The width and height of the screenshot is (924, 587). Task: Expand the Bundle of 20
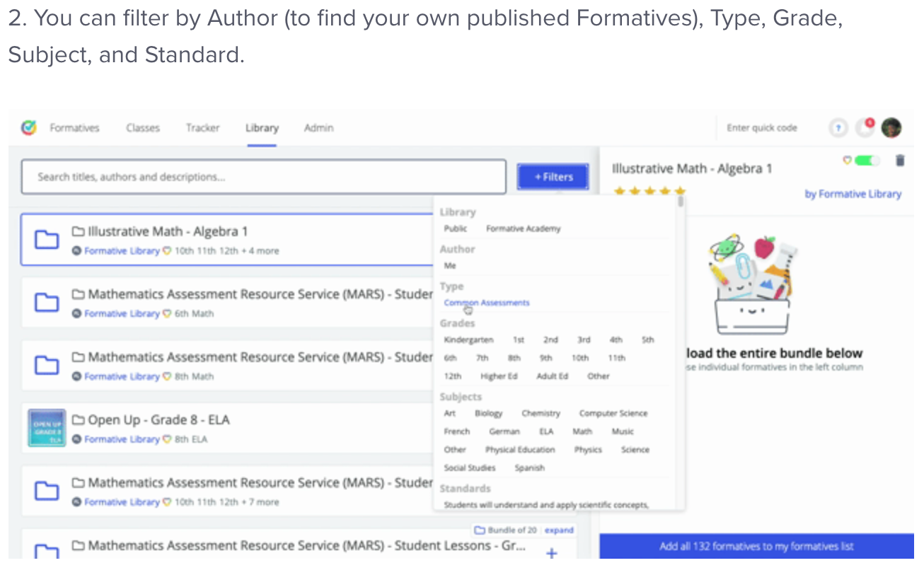[x=559, y=530]
